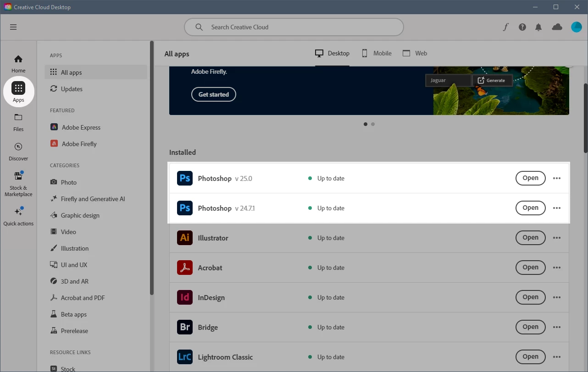The image size is (588, 372).
Task: Click Generate in Firefly banner
Action: point(492,80)
